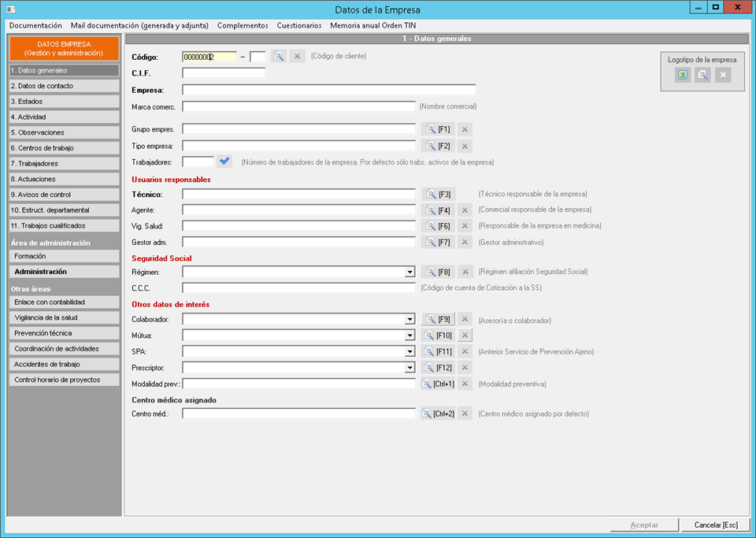Viewport: 756px width, 538px height.
Task: Open Centro méd. search Ctrl+2 button
Action: coord(439,414)
